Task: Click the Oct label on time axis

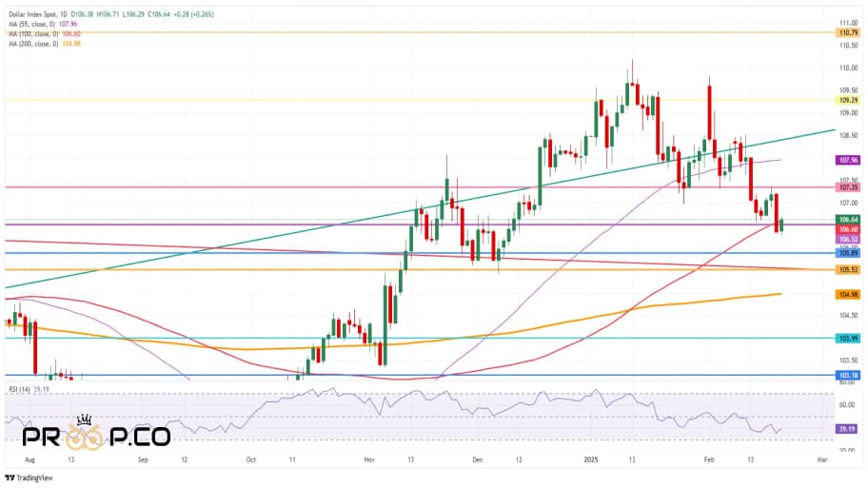Action: click(x=250, y=459)
